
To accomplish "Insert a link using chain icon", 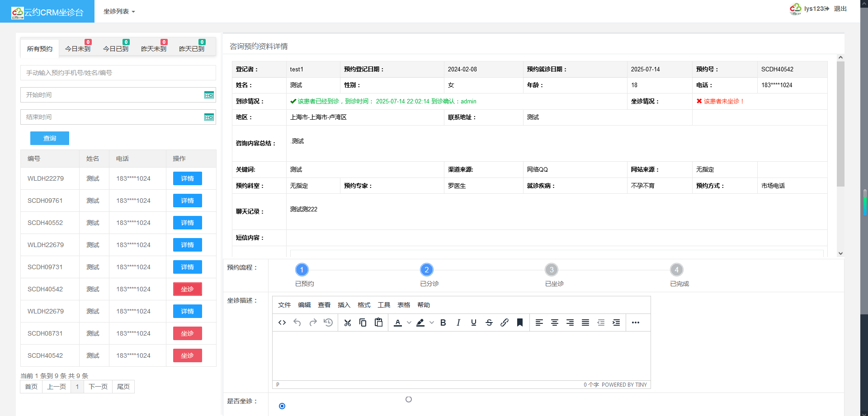I will (505, 323).
